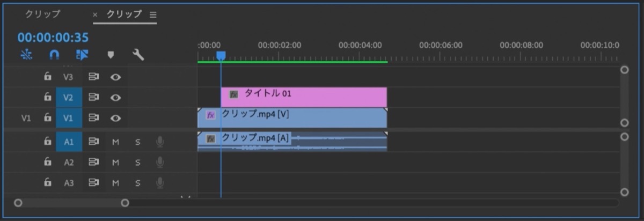The image size is (644, 221).
Task: Hide the V1 track output eye
Action: tap(115, 117)
